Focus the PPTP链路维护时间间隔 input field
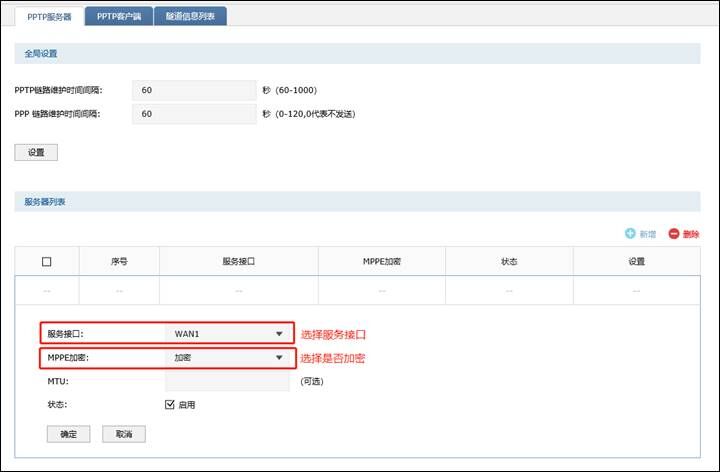The width and height of the screenshot is (720, 472). coord(194,90)
